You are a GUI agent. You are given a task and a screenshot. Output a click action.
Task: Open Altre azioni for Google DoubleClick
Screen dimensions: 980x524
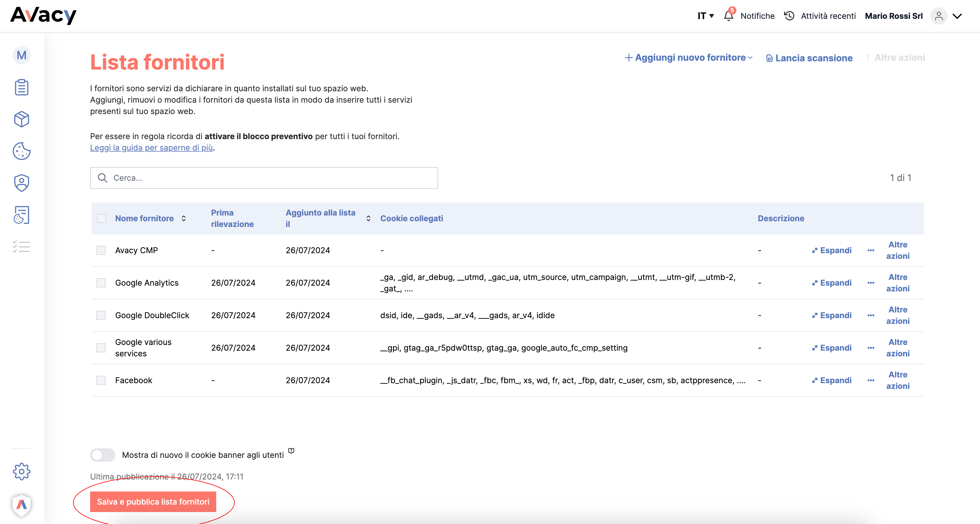pyautogui.click(x=898, y=316)
